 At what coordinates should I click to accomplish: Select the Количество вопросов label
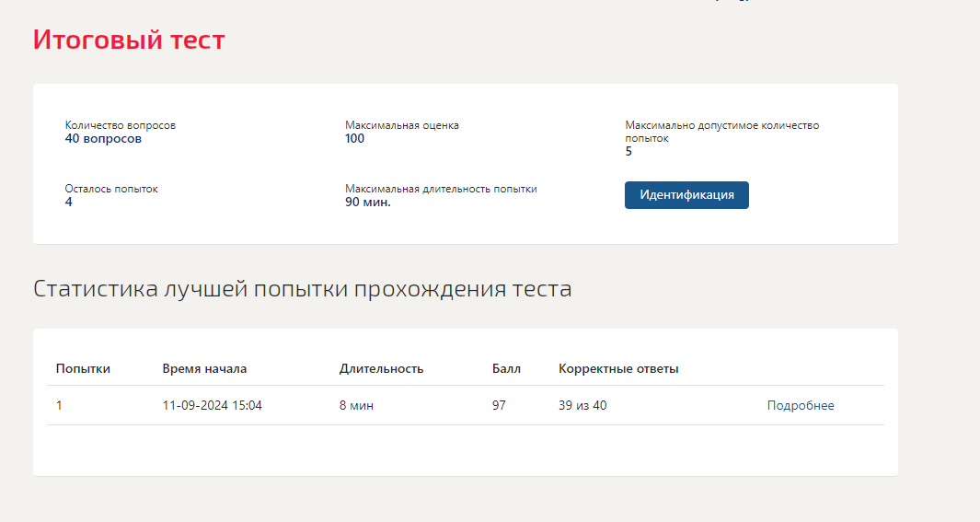point(120,125)
